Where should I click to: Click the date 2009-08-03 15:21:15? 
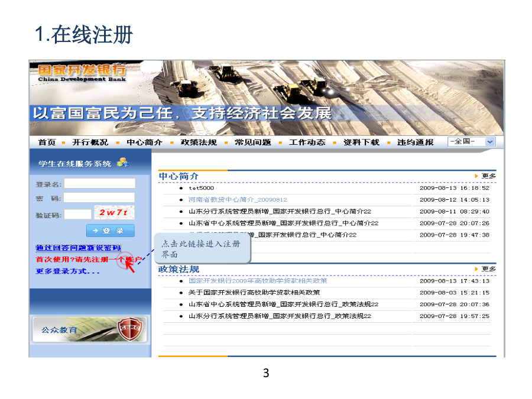455,293
